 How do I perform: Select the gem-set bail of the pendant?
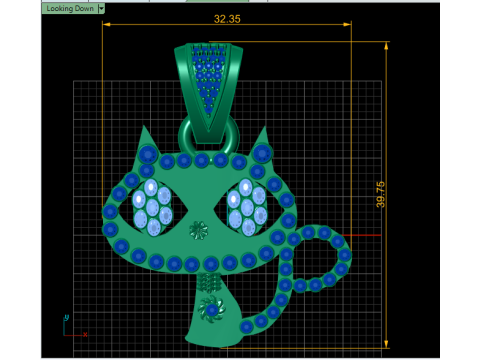[x=209, y=93]
